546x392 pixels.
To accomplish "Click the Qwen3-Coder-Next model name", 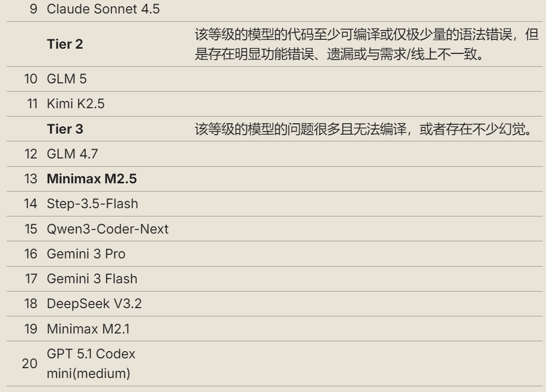I will pyautogui.click(x=108, y=229).
